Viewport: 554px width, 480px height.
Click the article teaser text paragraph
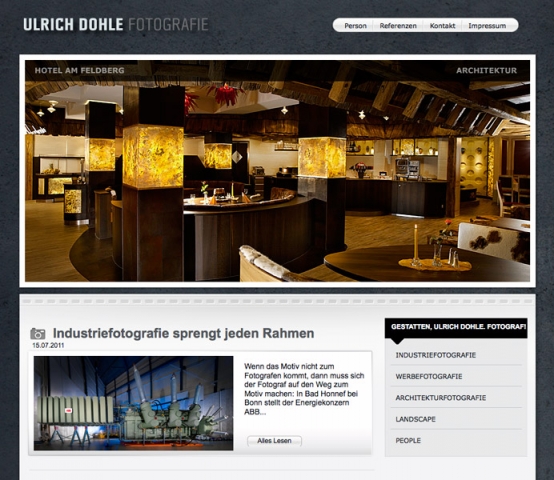(x=304, y=389)
